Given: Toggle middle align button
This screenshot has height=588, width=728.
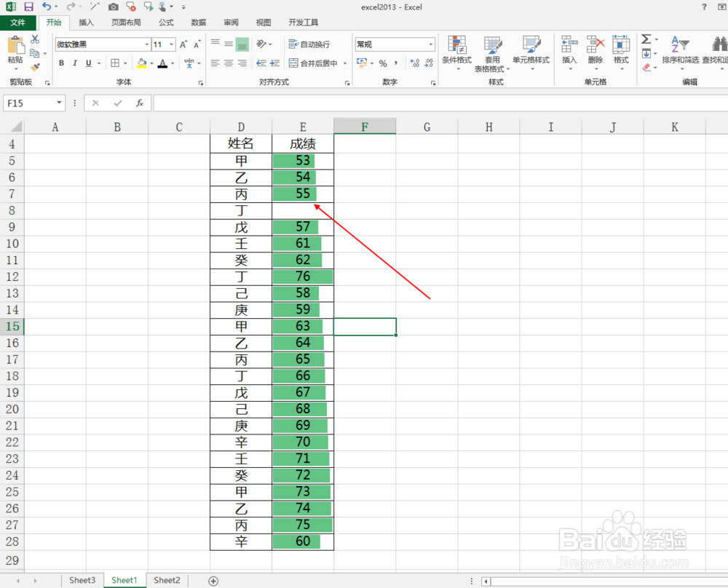Looking at the screenshot, I should (x=229, y=44).
